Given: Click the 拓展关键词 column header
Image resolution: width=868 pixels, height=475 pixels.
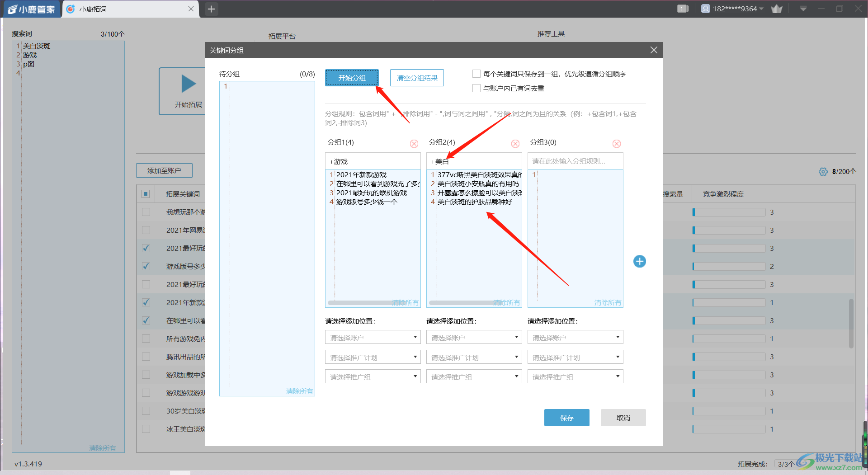Looking at the screenshot, I should coord(183,194).
